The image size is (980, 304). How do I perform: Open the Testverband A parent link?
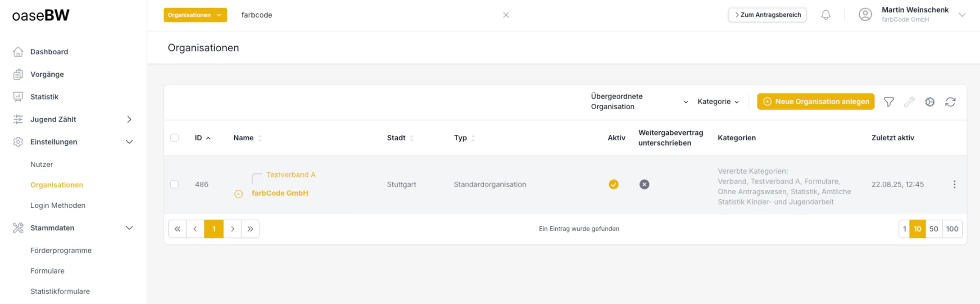tap(290, 174)
